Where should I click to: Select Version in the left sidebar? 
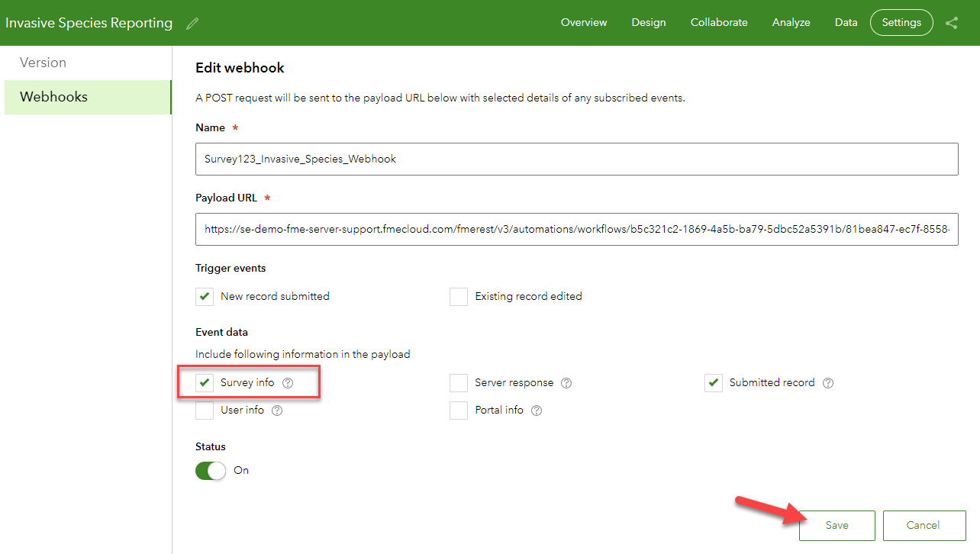[44, 63]
